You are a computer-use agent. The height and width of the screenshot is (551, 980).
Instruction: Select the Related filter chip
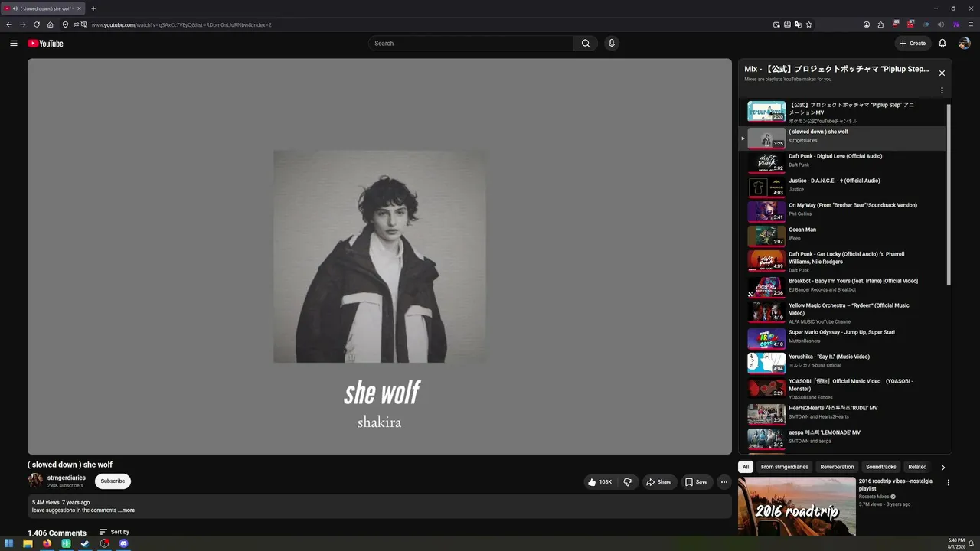click(x=917, y=467)
